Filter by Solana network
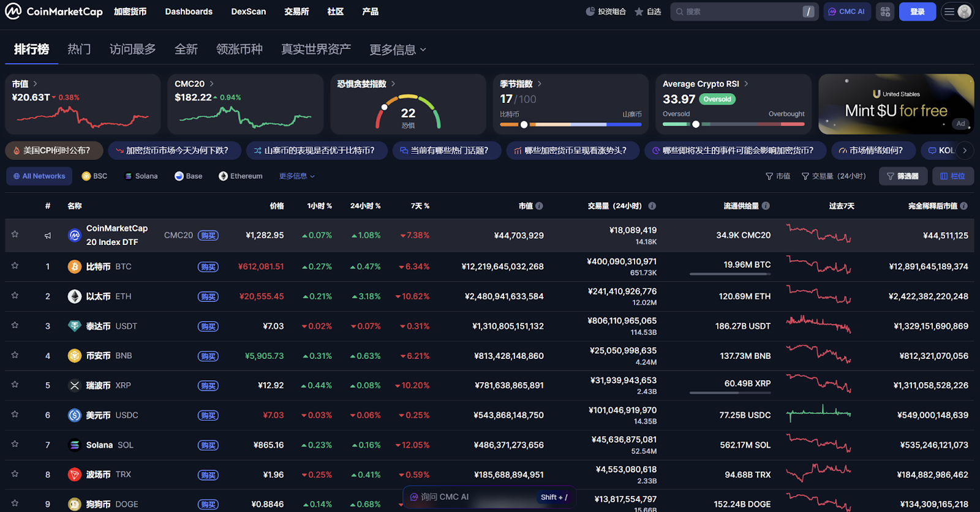 (x=141, y=176)
